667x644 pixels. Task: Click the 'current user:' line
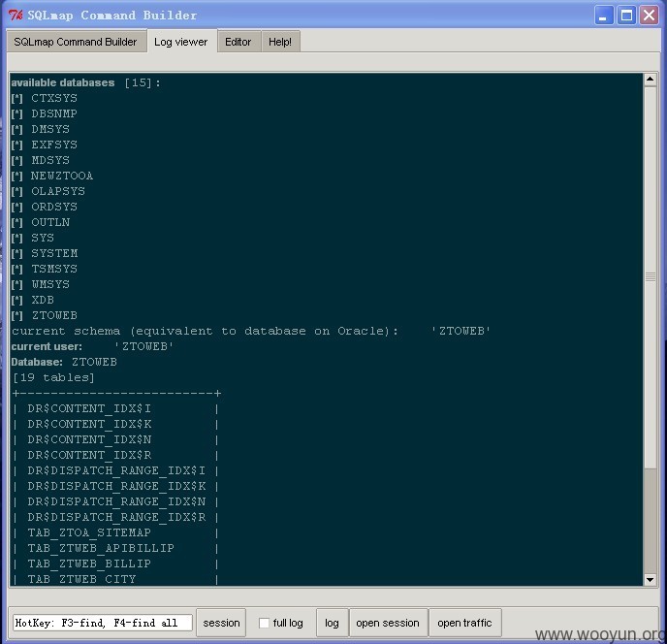(92, 346)
